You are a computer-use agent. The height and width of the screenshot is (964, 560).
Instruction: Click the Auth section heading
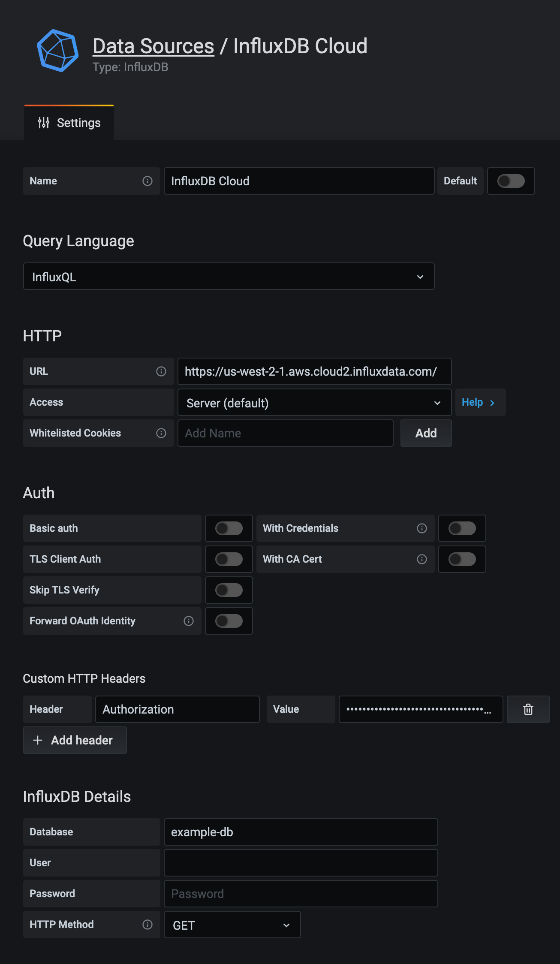(39, 493)
